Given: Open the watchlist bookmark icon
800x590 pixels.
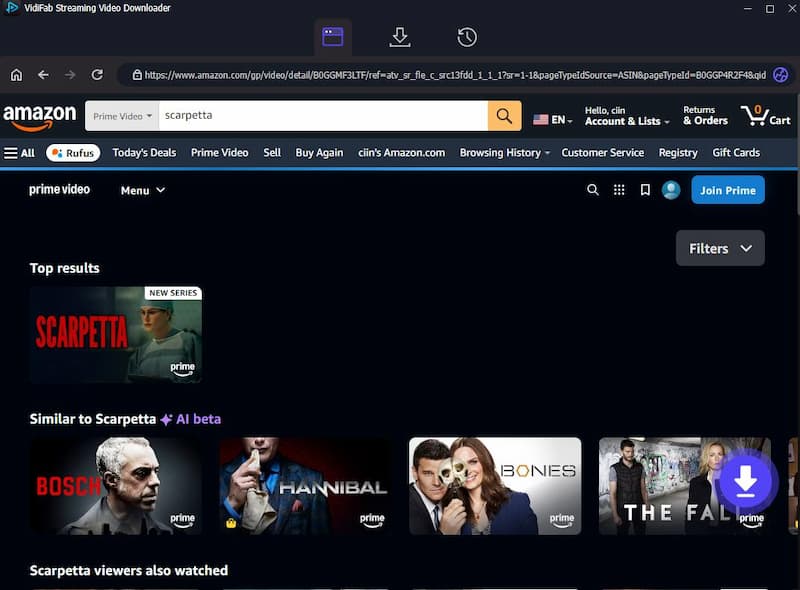Looking at the screenshot, I should (644, 189).
